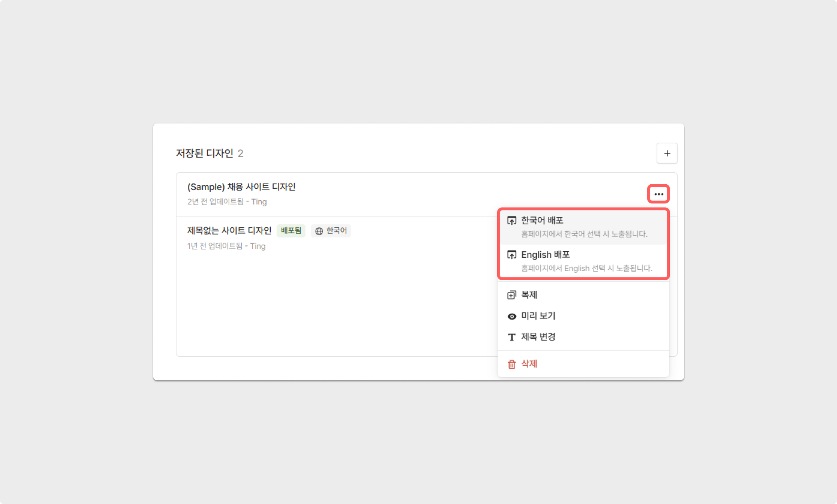837x504 pixels.
Task: Choose 삭제 to delete the design
Action: point(529,364)
